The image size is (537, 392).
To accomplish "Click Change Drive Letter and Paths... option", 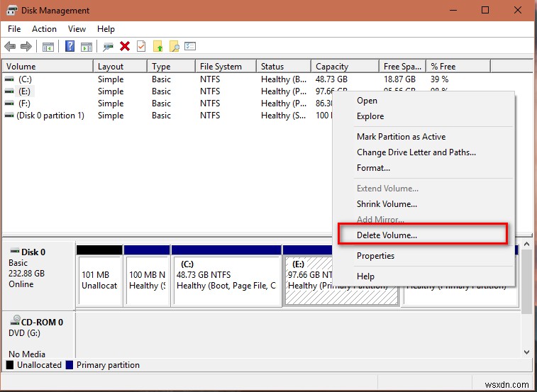I will (x=416, y=152).
